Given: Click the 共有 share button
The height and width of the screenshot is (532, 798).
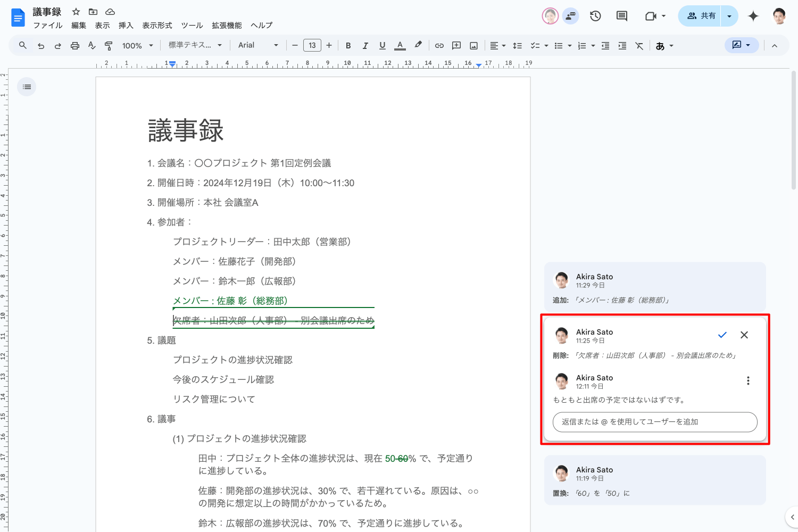Looking at the screenshot, I should pyautogui.click(x=700, y=16).
